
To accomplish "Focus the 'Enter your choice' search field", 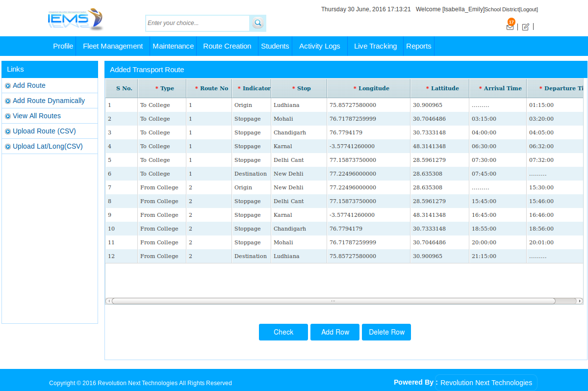I will (x=197, y=23).
